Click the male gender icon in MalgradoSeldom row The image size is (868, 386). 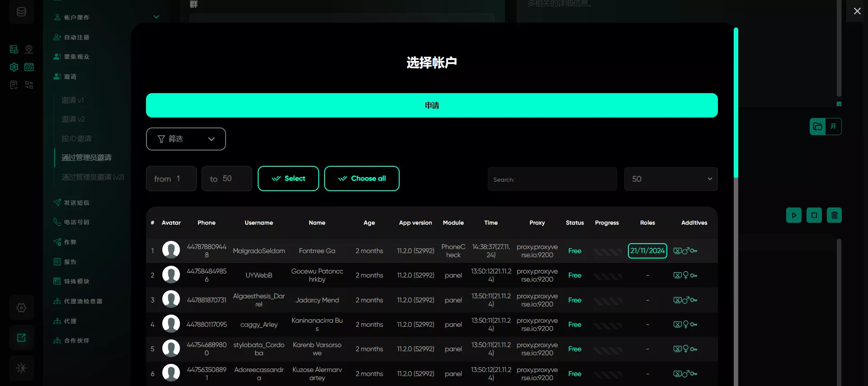click(686, 250)
